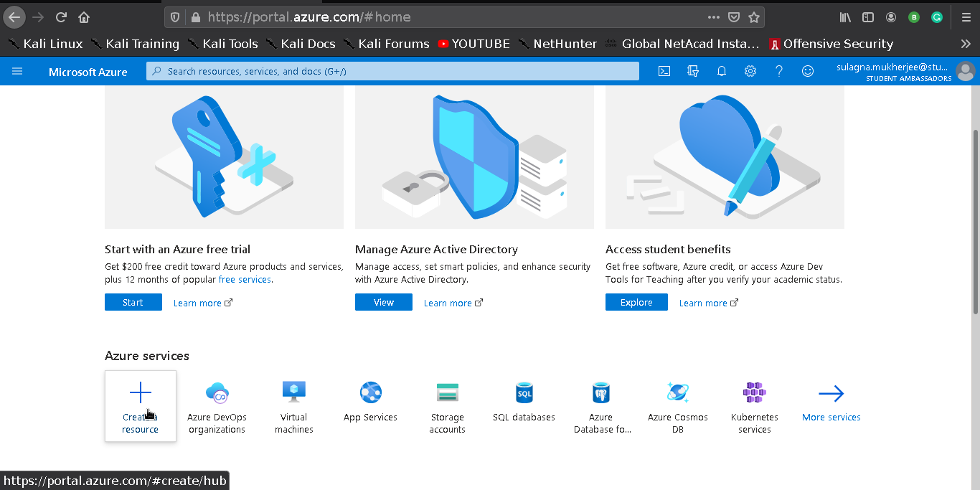Screen dimensions: 980x490
Task: Reload the browser page
Action: point(62,17)
